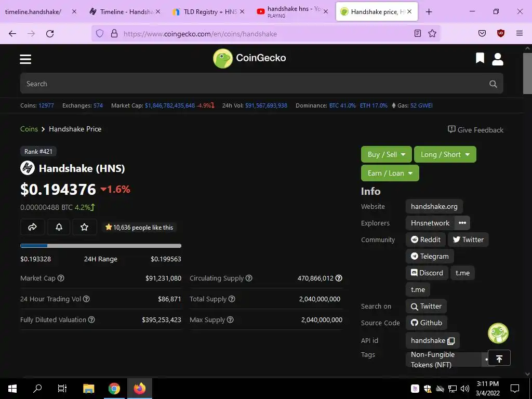The height and width of the screenshot is (399, 532).
Task: Click the Coins breadcrumb link
Action: coord(29,129)
